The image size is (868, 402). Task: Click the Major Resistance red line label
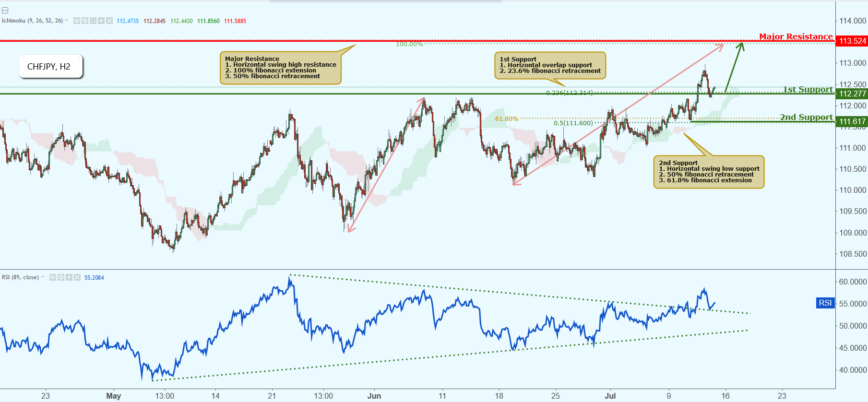pos(796,36)
